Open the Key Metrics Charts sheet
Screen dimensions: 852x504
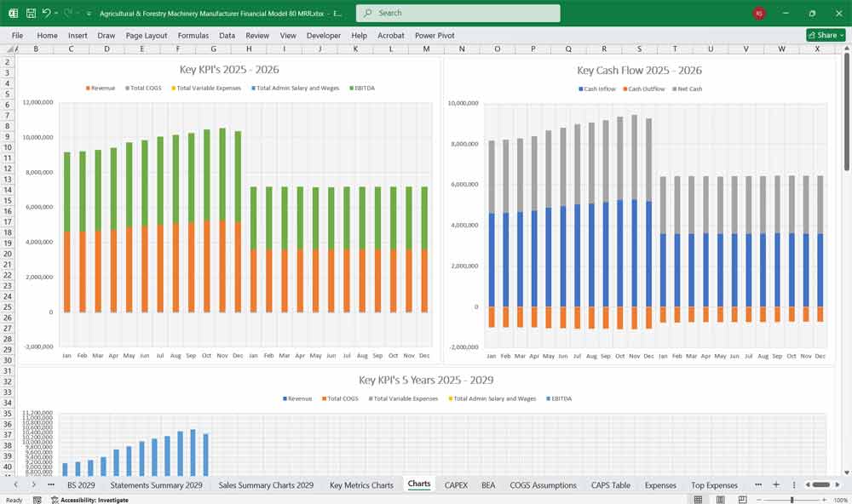361,484
